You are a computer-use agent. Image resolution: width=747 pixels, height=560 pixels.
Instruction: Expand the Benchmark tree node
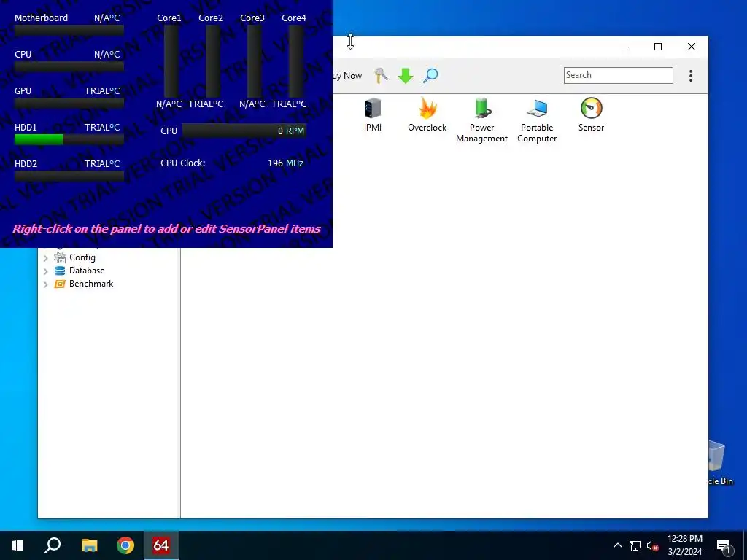[x=46, y=285]
